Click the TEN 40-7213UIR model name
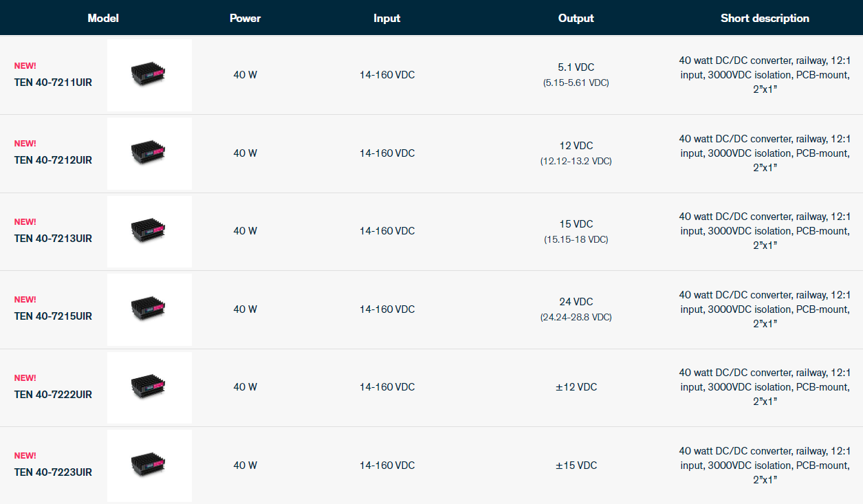Viewport: 863px width, 504px height. 53,239
